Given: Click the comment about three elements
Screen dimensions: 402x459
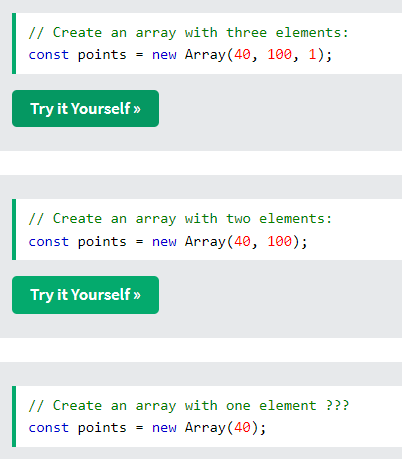Looking at the screenshot, I should point(189,33).
